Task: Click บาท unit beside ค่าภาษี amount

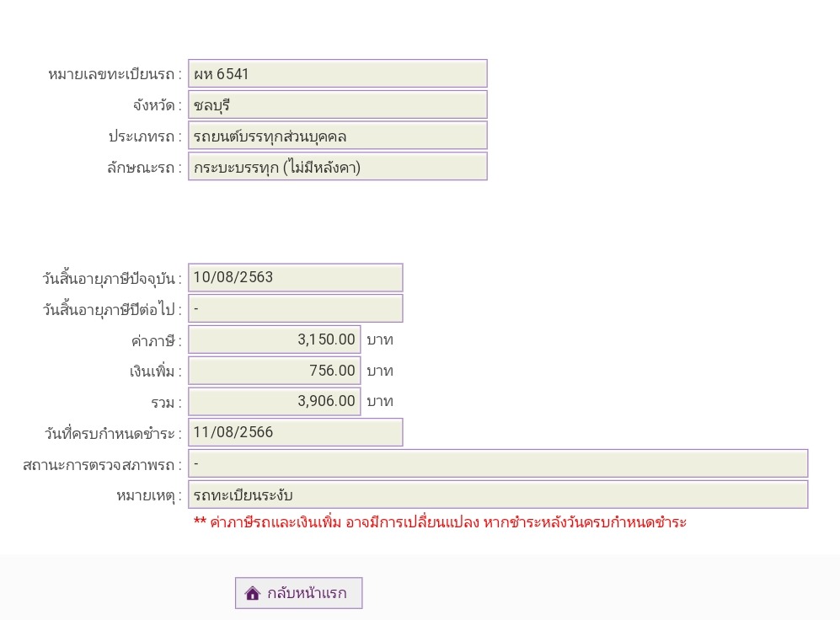Action: [x=380, y=340]
